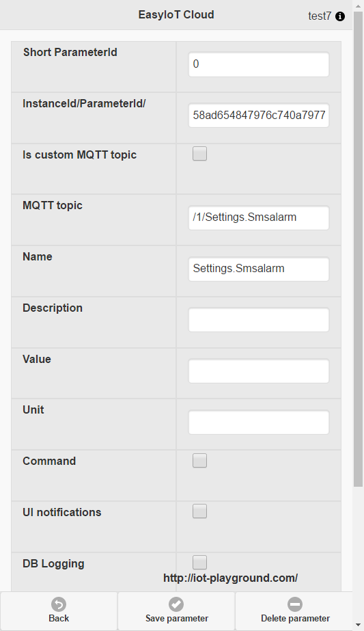This screenshot has height=631, width=364.
Task: Click the MQTT topic input box
Action: click(x=259, y=217)
